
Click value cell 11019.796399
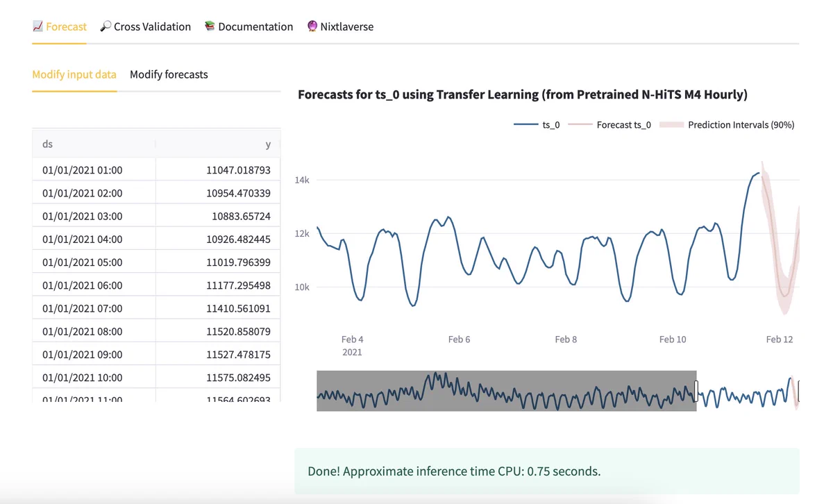point(218,262)
